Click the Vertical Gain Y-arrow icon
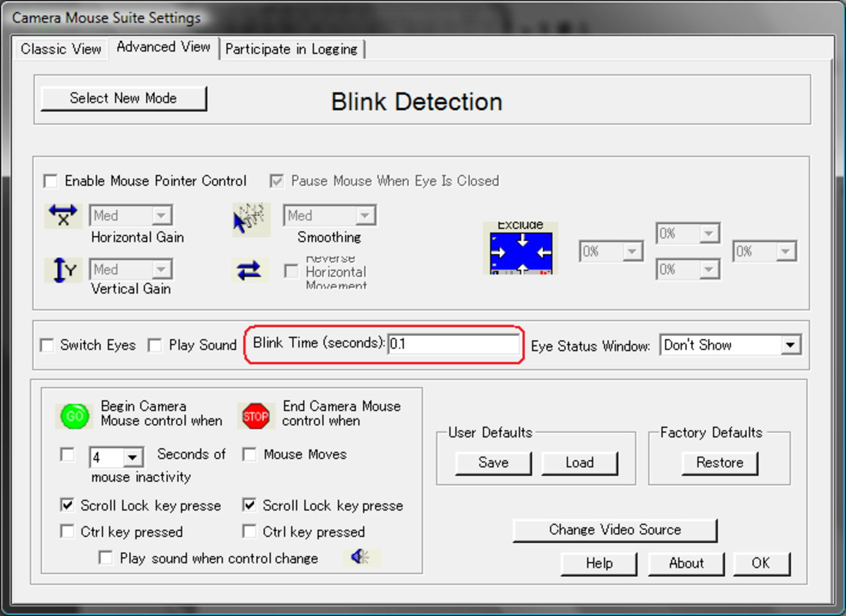Image resolution: width=846 pixels, height=616 pixels. point(63,270)
